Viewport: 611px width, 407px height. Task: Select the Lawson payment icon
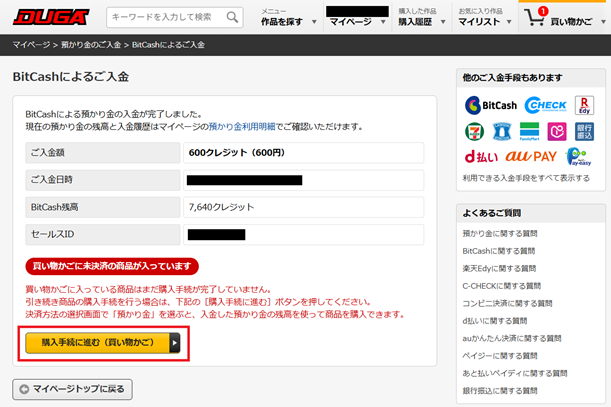point(502,131)
